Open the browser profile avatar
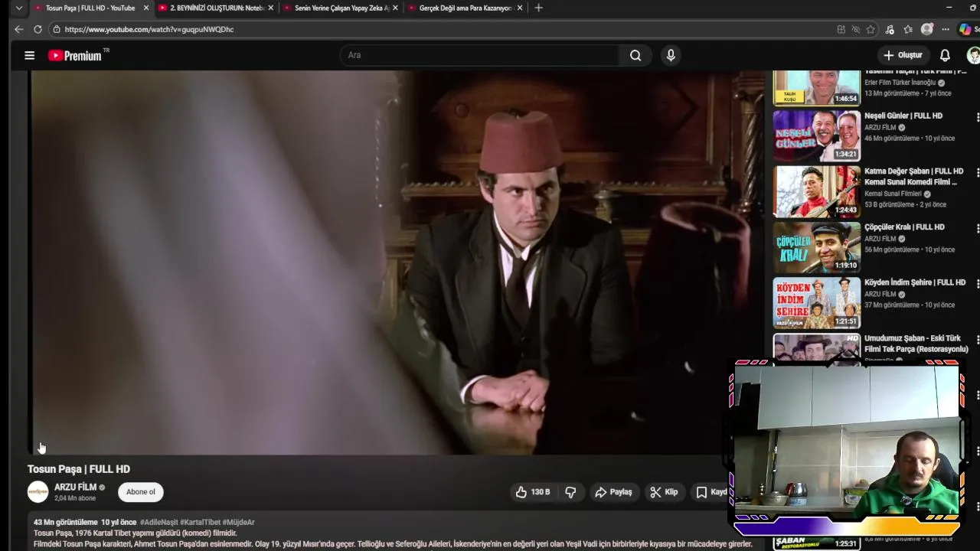The width and height of the screenshot is (980, 551). (x=927, y=29)
